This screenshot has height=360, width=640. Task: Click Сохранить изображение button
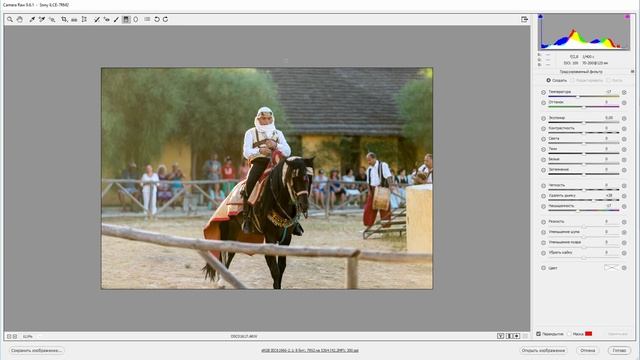(x=36, y=350)
